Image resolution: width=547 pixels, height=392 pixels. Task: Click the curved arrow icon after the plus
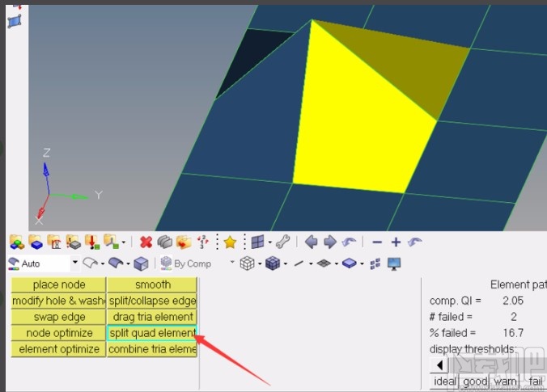414,242
